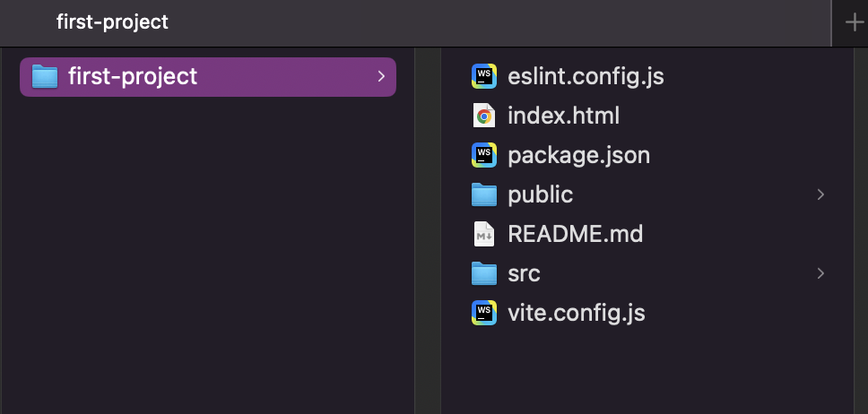Click the WebStorm icon next to eslint.config.js

tap(484, 76)
